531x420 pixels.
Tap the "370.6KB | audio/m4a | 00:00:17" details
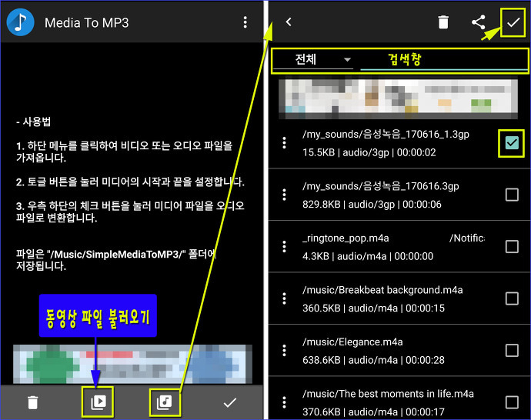[373, 412]
